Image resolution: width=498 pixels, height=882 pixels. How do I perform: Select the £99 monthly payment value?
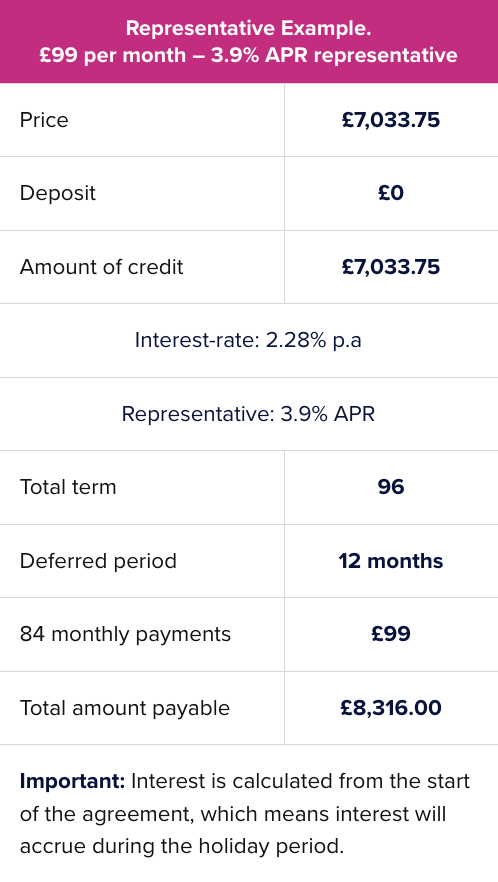pos(391,634)
